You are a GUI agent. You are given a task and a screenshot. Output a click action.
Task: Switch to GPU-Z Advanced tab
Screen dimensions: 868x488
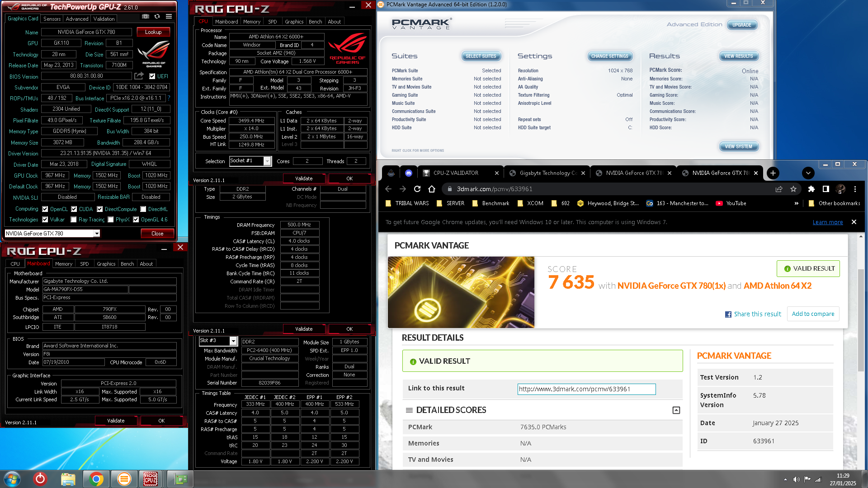coord(77,19)
